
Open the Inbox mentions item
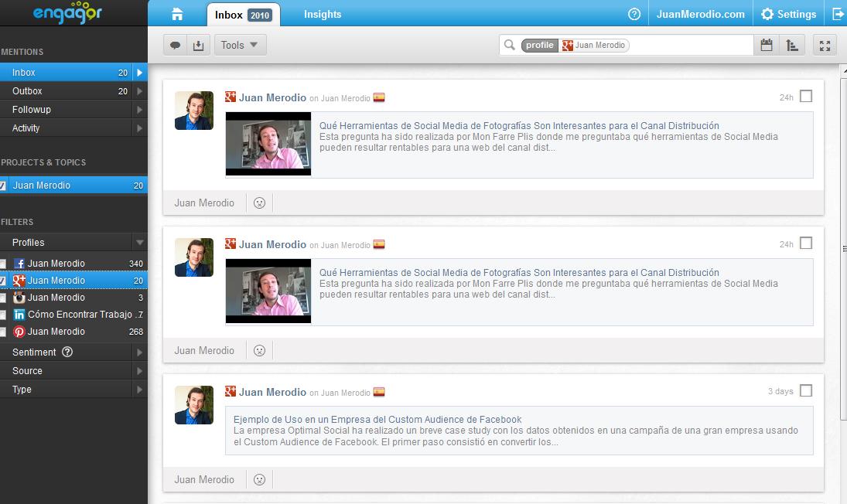tap(66, 73)
